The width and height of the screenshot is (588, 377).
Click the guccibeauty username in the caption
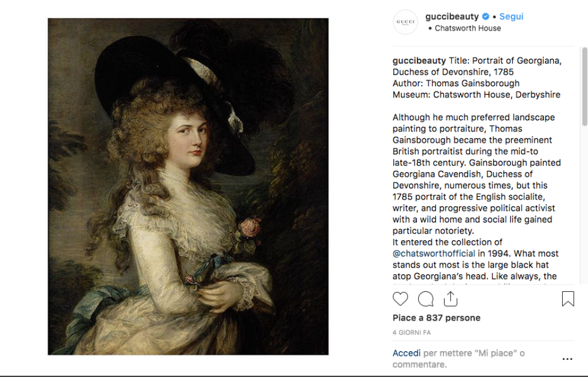click(419, 60)
